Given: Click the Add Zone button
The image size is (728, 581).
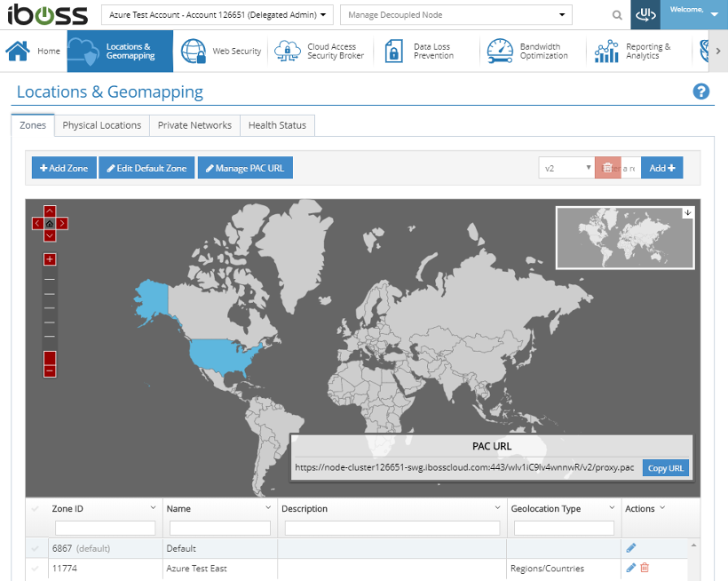Looking at the screenshot, I should click(x=64, y=168).
